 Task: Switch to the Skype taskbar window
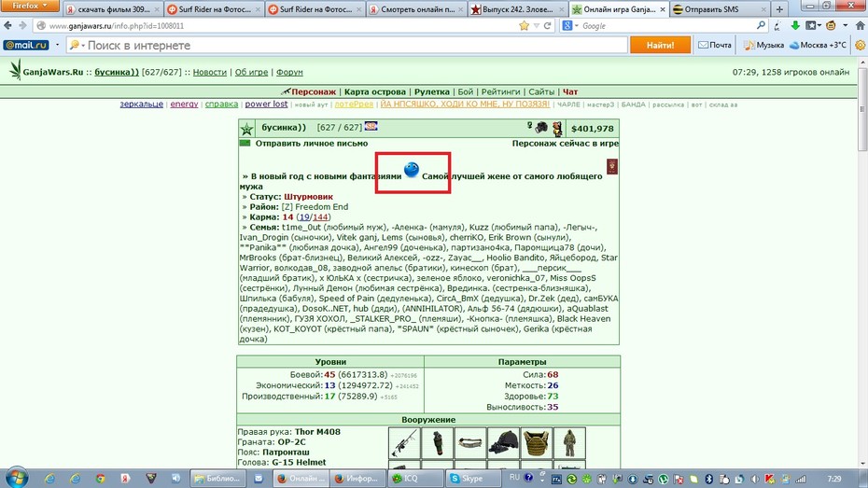[x=474, y=479]
